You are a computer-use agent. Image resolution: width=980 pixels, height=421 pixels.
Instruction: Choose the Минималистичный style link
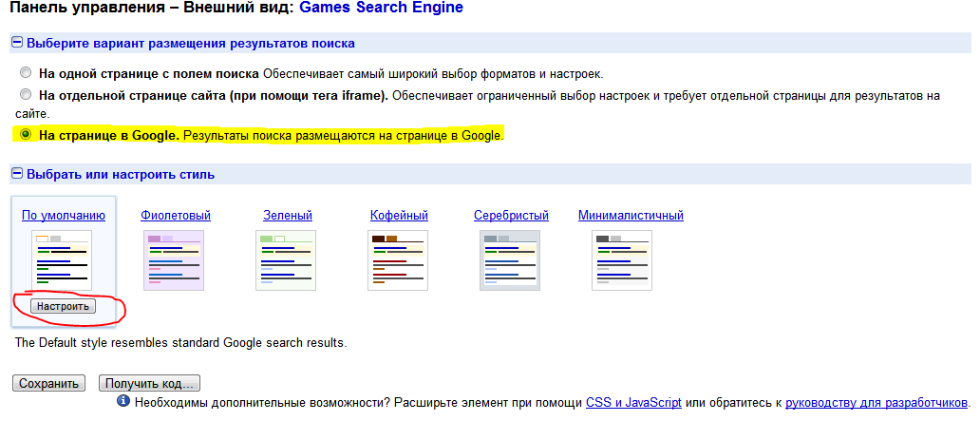tap(631, 216)
